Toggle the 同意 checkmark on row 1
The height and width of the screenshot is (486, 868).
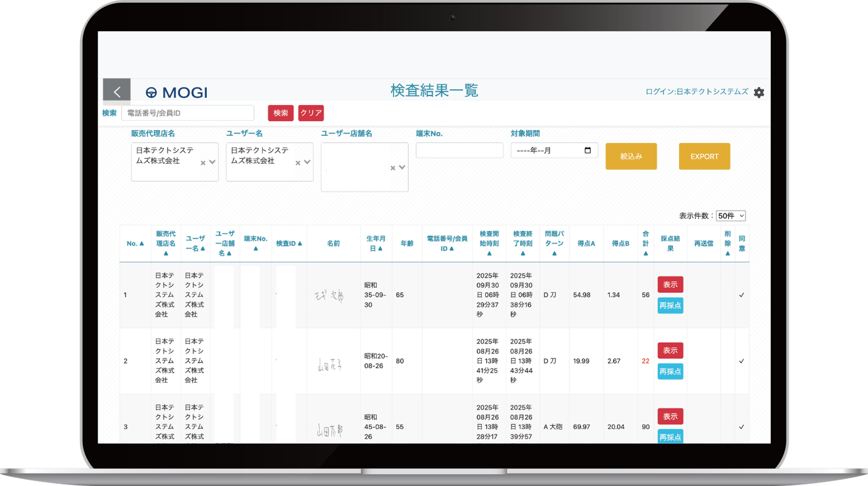click(741, 295)
